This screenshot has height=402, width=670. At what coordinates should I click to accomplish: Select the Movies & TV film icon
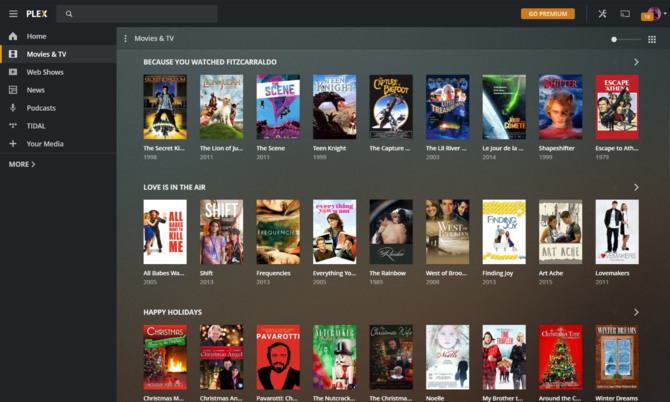point(13,54)
